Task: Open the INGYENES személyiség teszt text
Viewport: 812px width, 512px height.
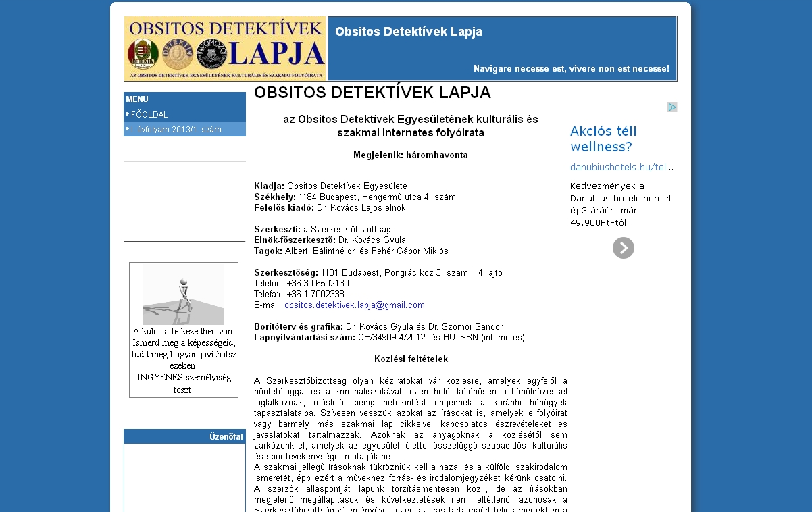Action: [x=184, y=384]
